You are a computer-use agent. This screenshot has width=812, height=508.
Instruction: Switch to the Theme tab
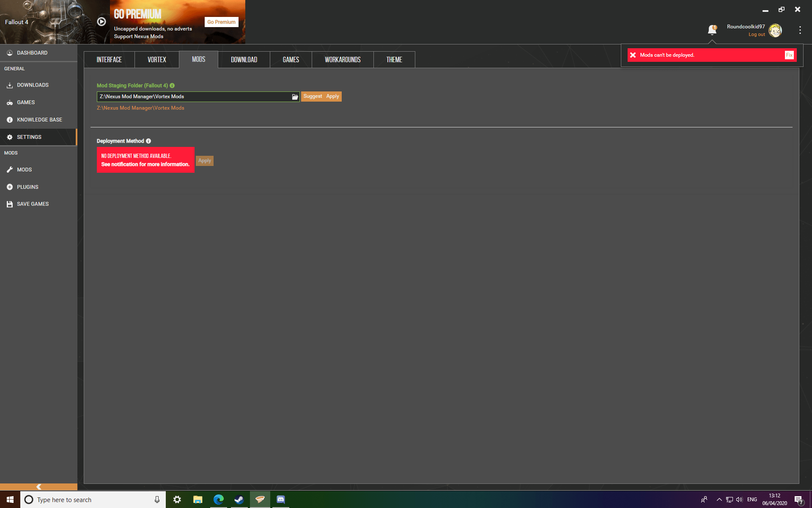point(394,60)
